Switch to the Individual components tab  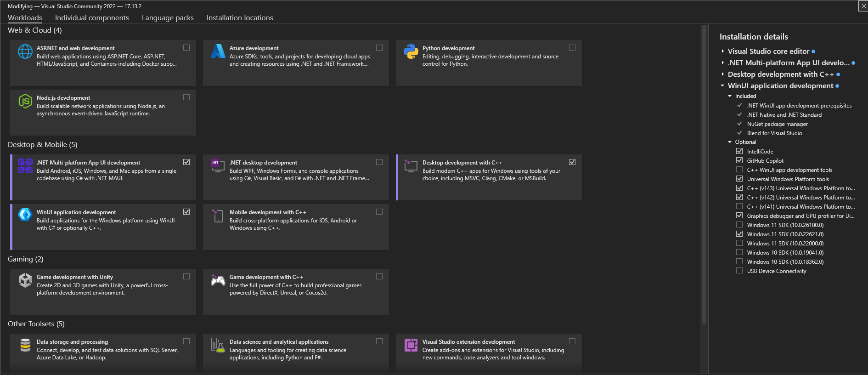92,18
